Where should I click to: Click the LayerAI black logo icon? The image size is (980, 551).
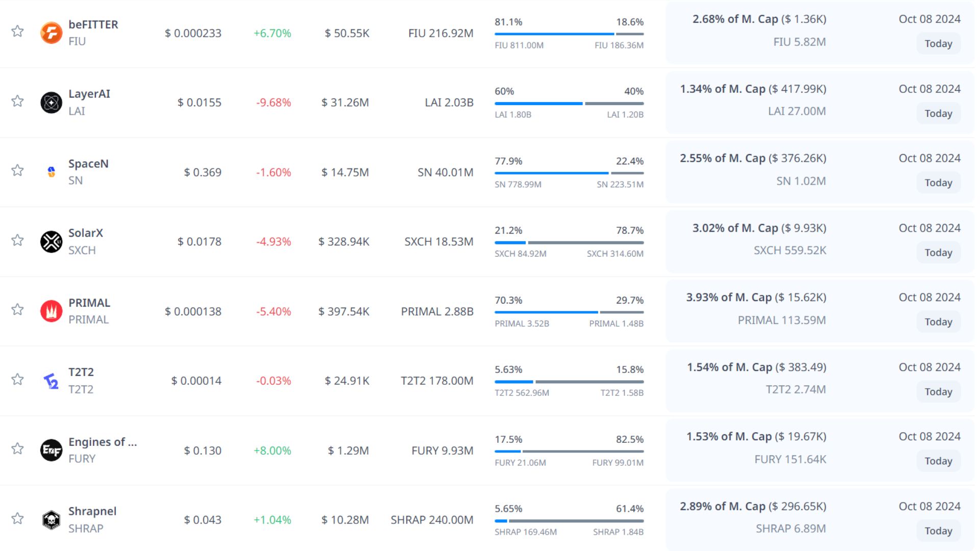pyautogui.click(x=51, y=103)
